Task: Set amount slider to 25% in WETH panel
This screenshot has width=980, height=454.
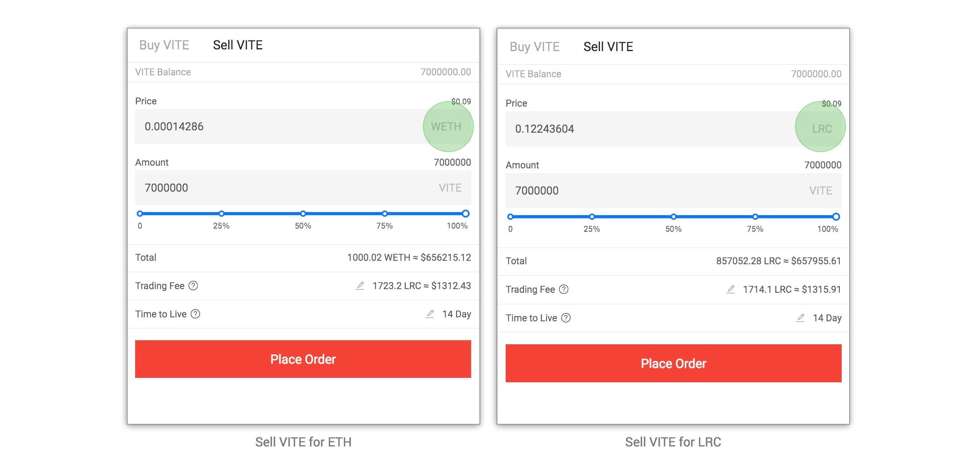Action: [222, 214]
